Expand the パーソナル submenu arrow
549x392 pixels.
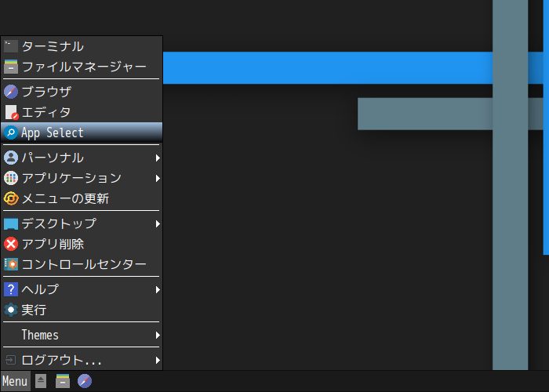[x=158, y=158]
